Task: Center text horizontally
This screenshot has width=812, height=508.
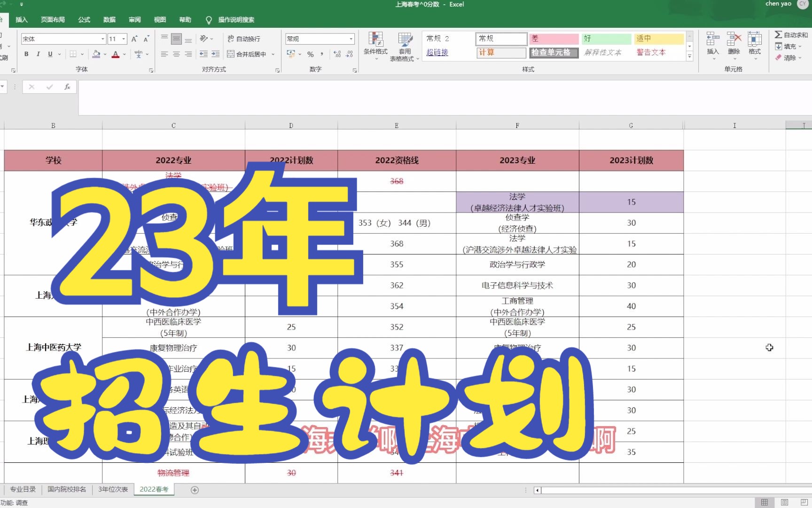Action: (176, 54)
